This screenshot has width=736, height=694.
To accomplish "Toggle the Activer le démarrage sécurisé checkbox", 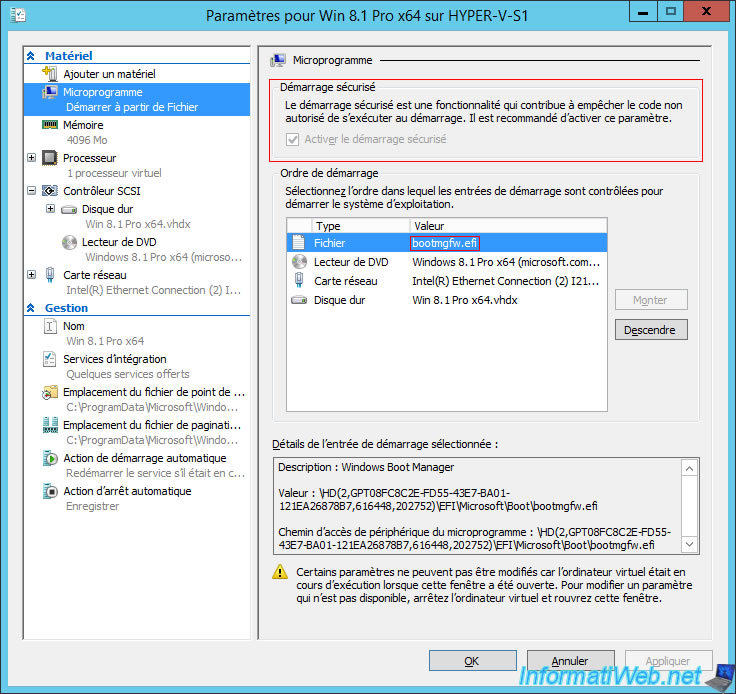I will (292, 139).
